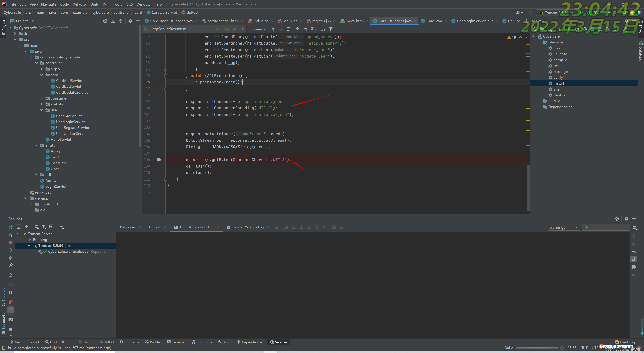Toggle match case Cc in search
This screenshot has width=644, height=353.
(227, 29)
